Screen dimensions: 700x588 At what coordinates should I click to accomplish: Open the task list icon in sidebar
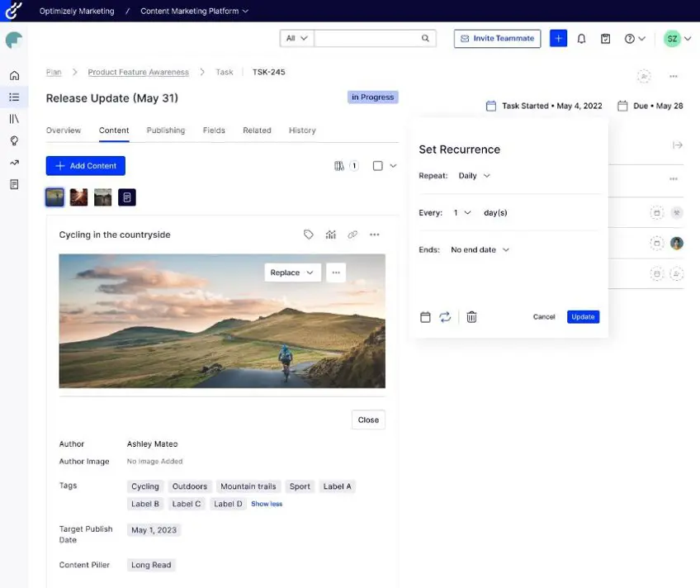[14, 97]
